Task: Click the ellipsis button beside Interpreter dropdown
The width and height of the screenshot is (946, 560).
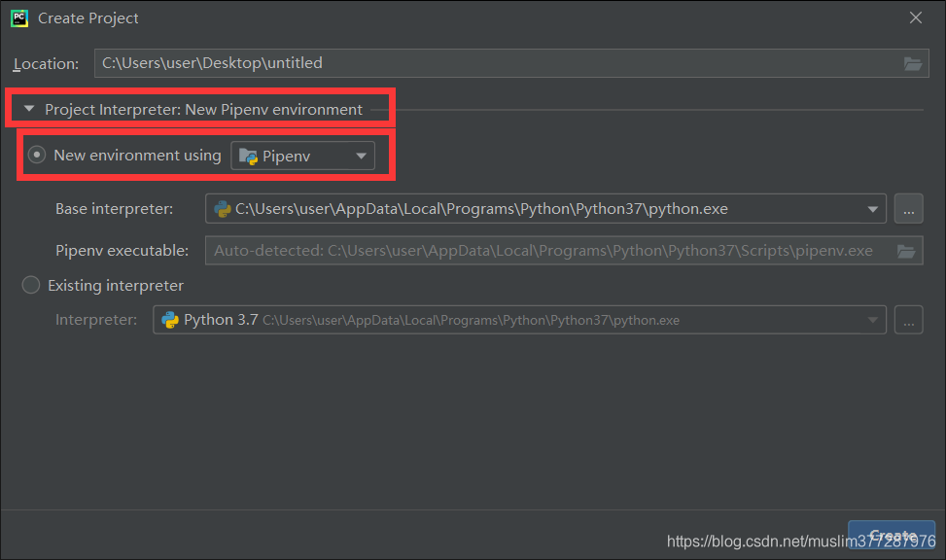Action: click(909, 320)
